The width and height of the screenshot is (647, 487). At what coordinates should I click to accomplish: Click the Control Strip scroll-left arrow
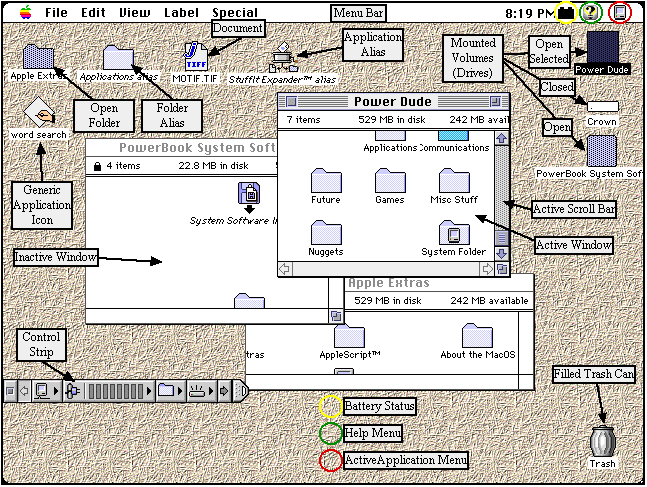point(24,390)
